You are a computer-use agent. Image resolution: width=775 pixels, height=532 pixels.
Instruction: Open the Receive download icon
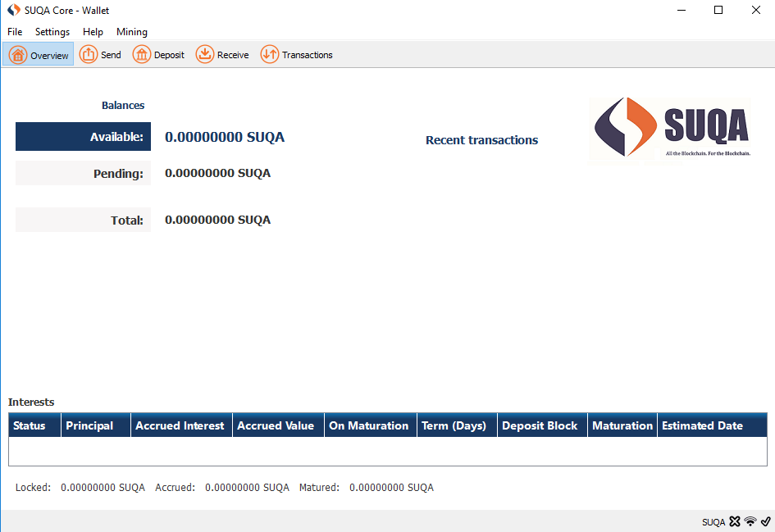tap(204, 54)
